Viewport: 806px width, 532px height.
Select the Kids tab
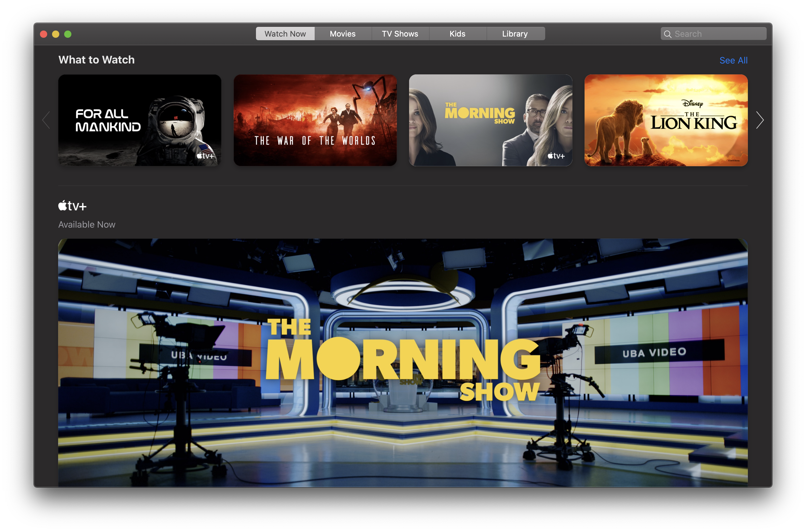457,34
